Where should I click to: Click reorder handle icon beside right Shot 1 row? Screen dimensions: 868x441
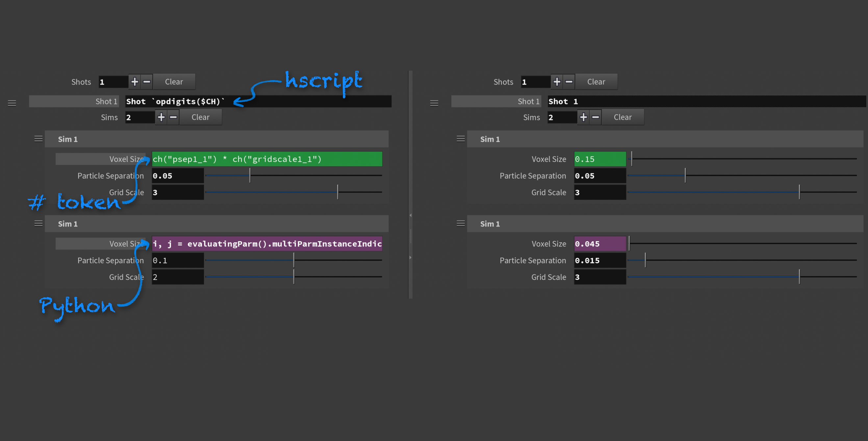[434, 103]
